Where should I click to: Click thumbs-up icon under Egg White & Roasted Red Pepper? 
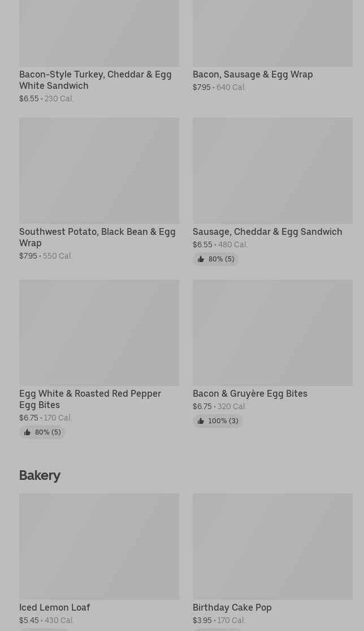(x=27, y=432)
